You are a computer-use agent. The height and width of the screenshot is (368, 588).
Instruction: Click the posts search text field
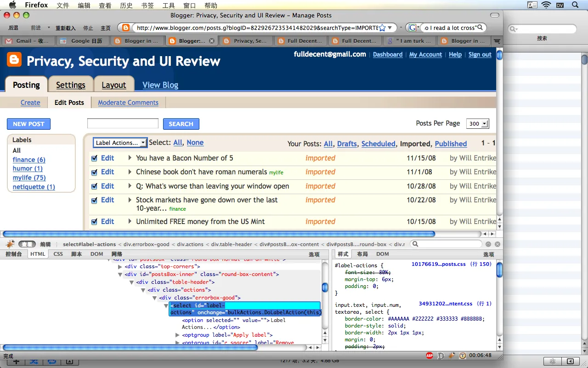[123, 123]
